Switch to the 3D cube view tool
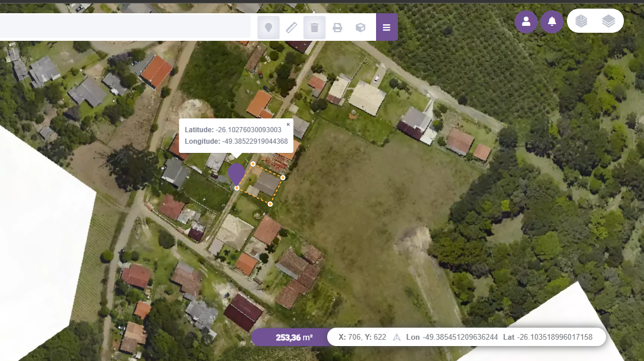 tap(360, 28)
